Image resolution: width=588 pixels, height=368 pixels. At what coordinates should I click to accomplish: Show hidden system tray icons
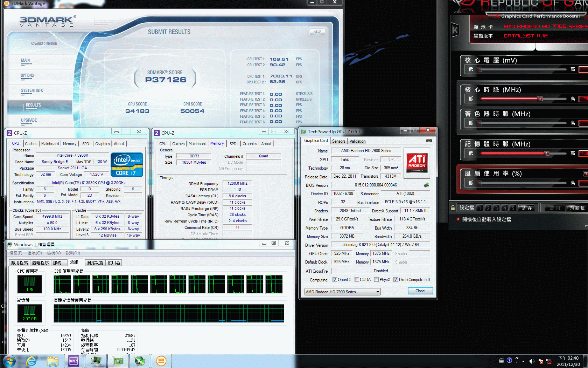click(524, 361)
